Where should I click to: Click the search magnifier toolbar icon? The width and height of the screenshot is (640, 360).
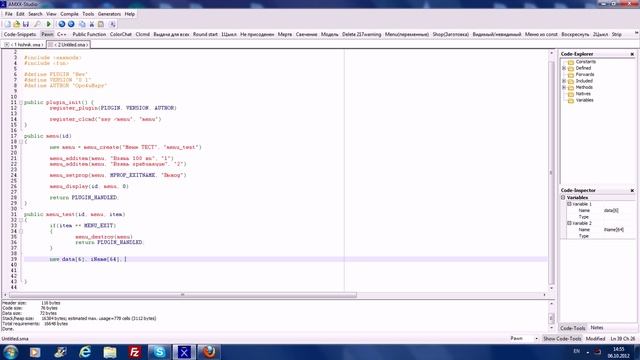pos(37,24)
